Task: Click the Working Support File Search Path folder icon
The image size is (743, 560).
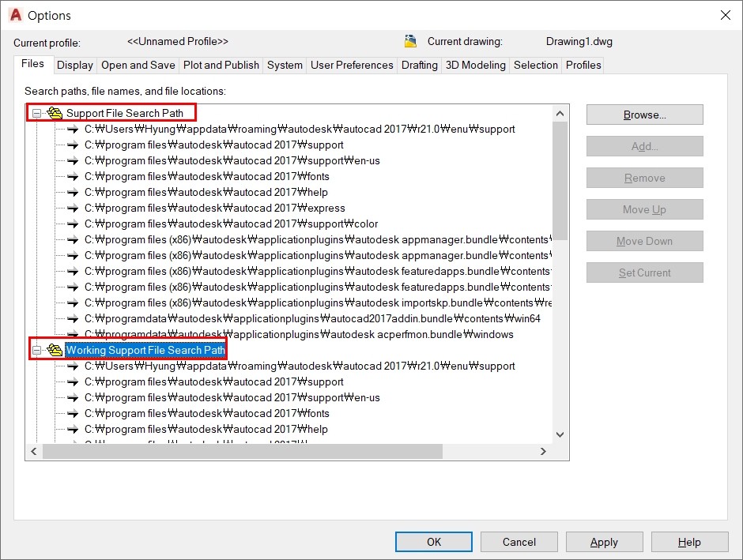Action: (x=55, y=350)
